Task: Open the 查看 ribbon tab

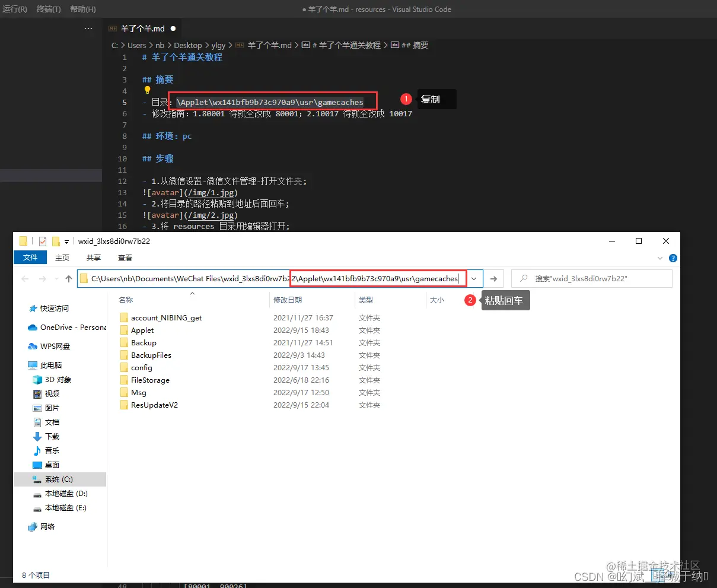Action: point(125,258)
